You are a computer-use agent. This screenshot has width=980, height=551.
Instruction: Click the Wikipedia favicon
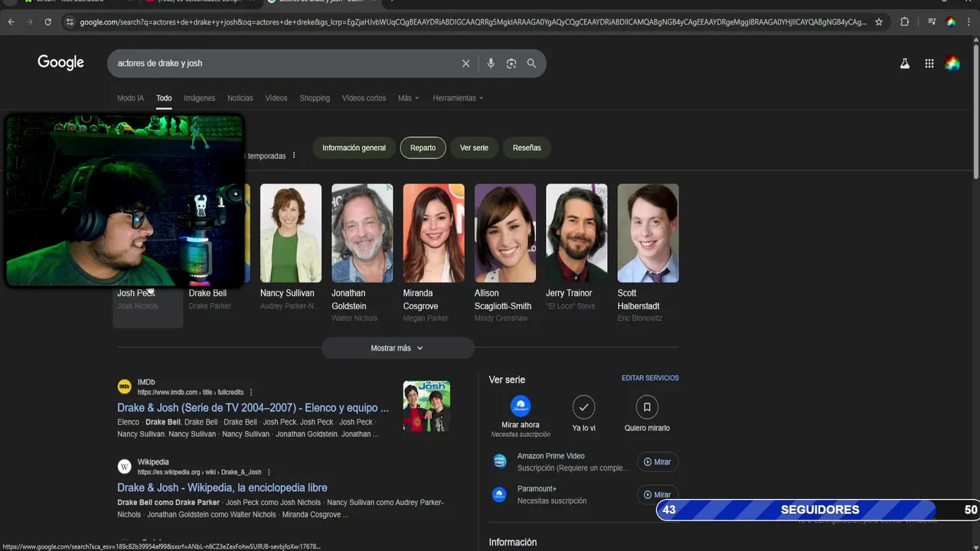(x=124, y=467)
